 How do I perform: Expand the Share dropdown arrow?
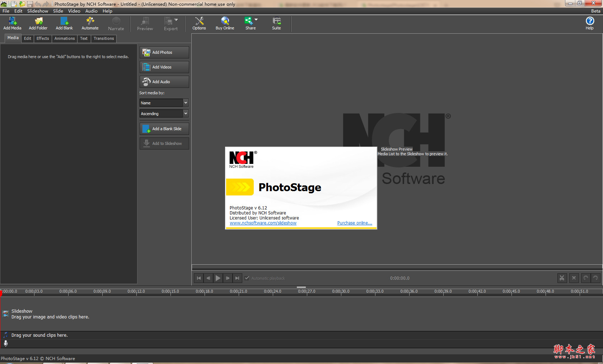coord(256,20)
